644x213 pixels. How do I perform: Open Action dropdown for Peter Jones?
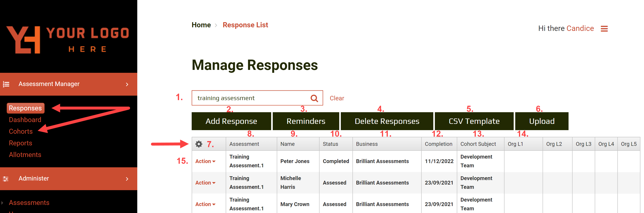[x=205, y=161]
